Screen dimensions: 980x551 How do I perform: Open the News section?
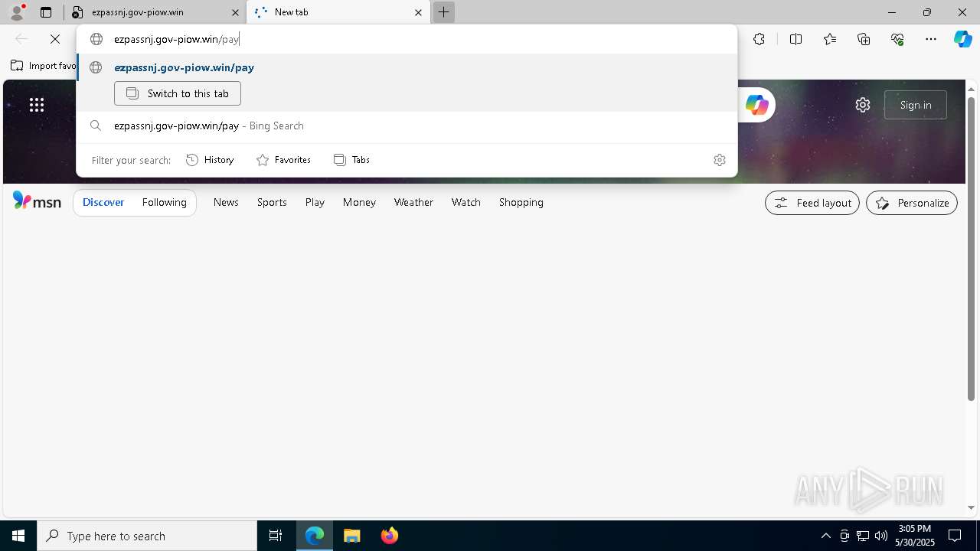point(226,202)
